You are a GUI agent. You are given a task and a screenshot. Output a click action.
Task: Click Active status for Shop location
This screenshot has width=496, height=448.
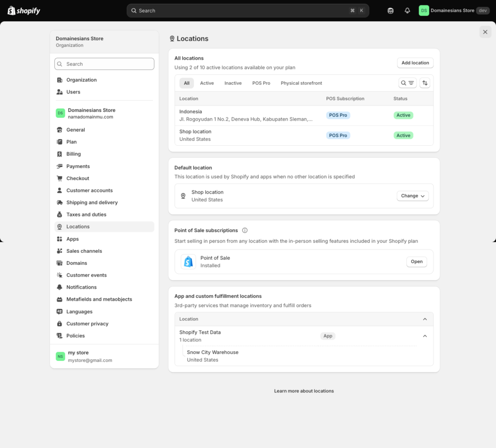(403, 136)
